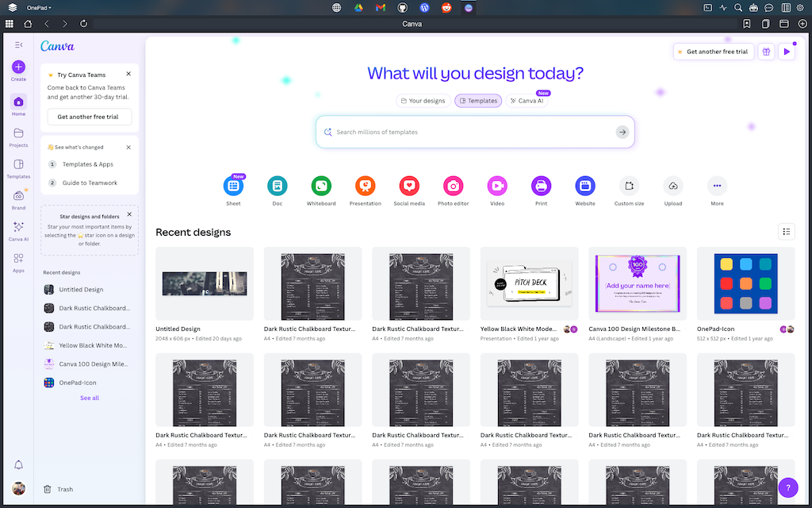Open the gift icon near free trial
This screenshot has height=508, width=812.
click(767, 52)
